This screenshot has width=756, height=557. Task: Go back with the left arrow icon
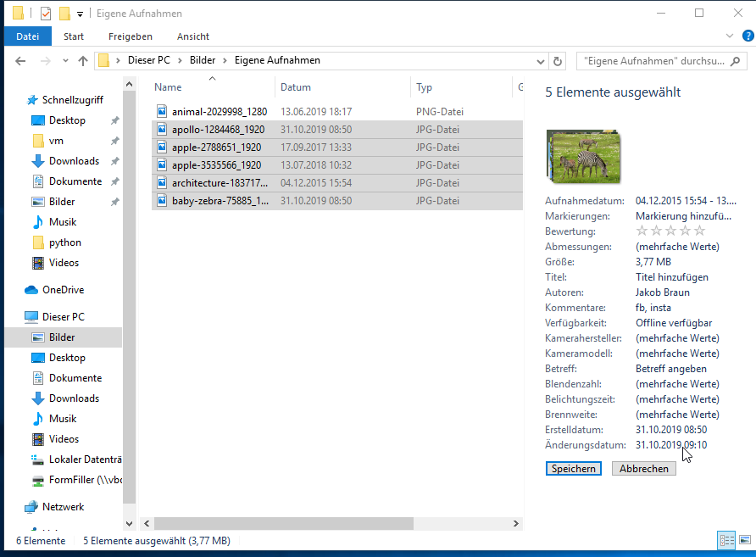[x=20, y=61]
